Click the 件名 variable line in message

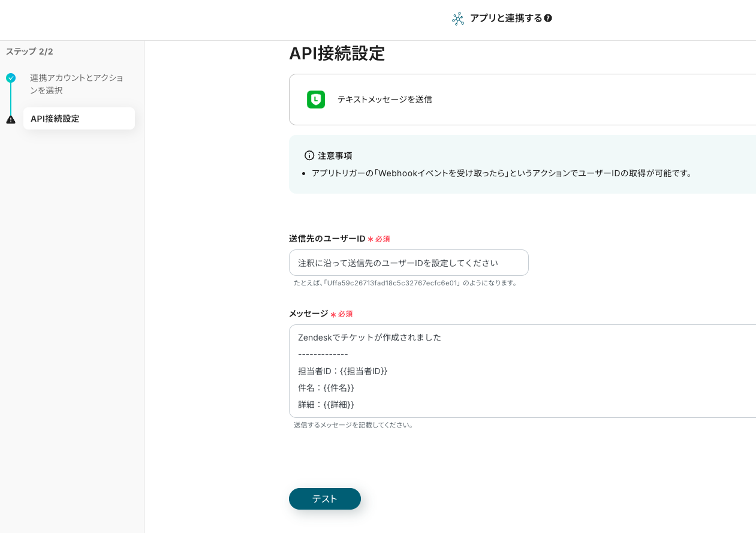click(x=326, y=388)
